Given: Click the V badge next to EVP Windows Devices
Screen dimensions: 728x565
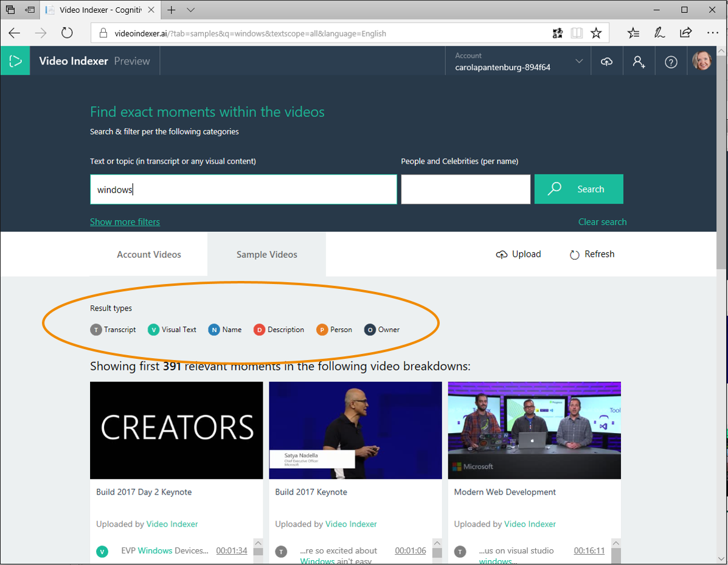Looking at the screenshot, I should 102,552.
